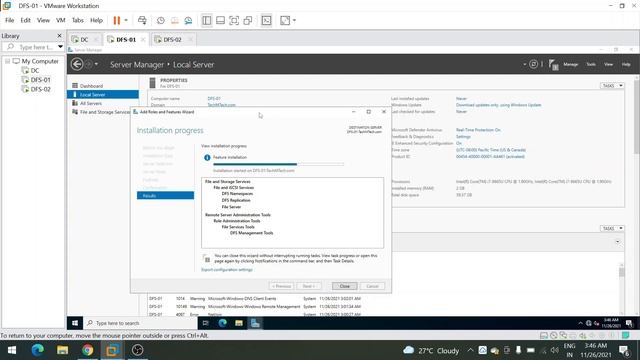Expand the events section chevron

(x=617, y=242)
